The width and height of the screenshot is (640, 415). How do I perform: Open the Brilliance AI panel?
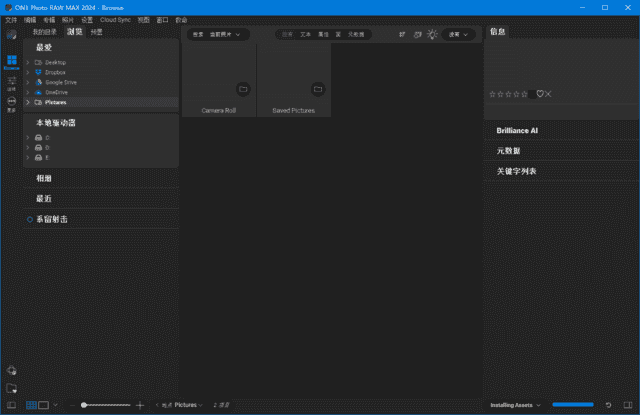coord(517,131)
